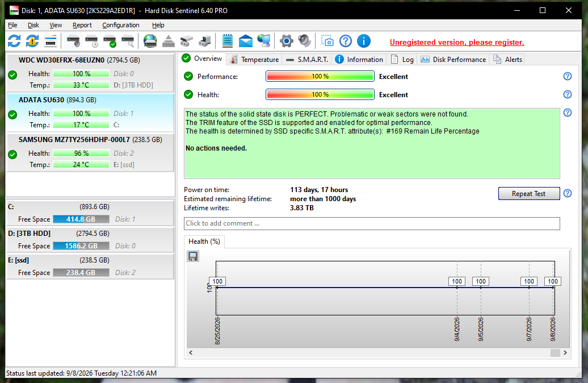Open the Configuration menu

[121, 25]
